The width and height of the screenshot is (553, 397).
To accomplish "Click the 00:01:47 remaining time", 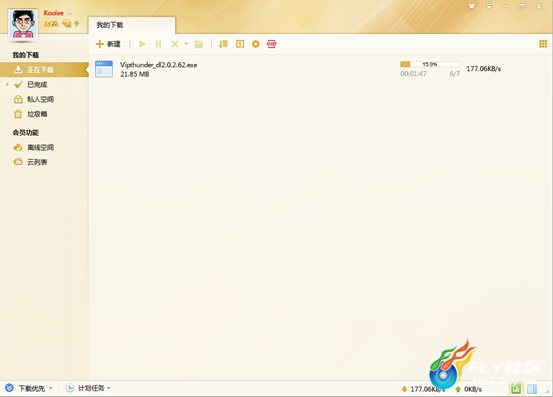I will pyautogui.click(x=413, y=74).
